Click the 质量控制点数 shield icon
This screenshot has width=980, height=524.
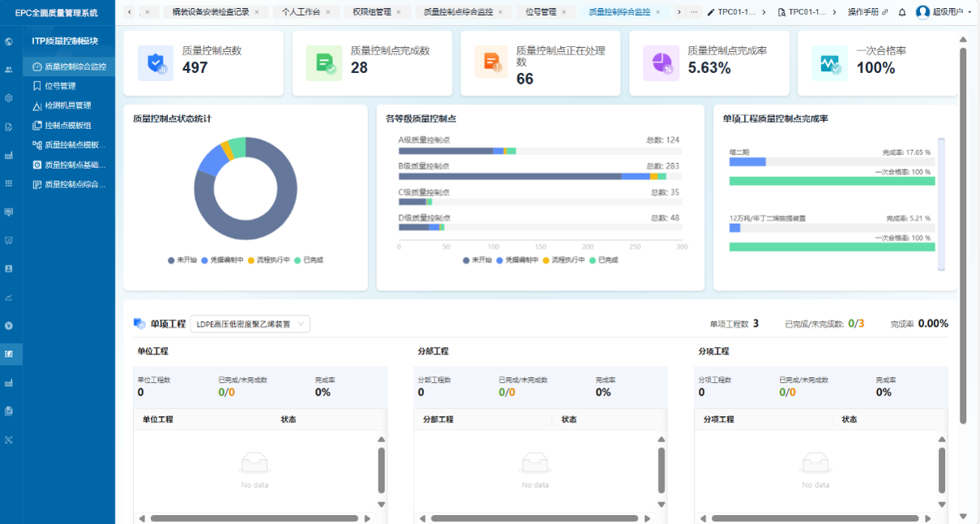[x=155, y=63]
